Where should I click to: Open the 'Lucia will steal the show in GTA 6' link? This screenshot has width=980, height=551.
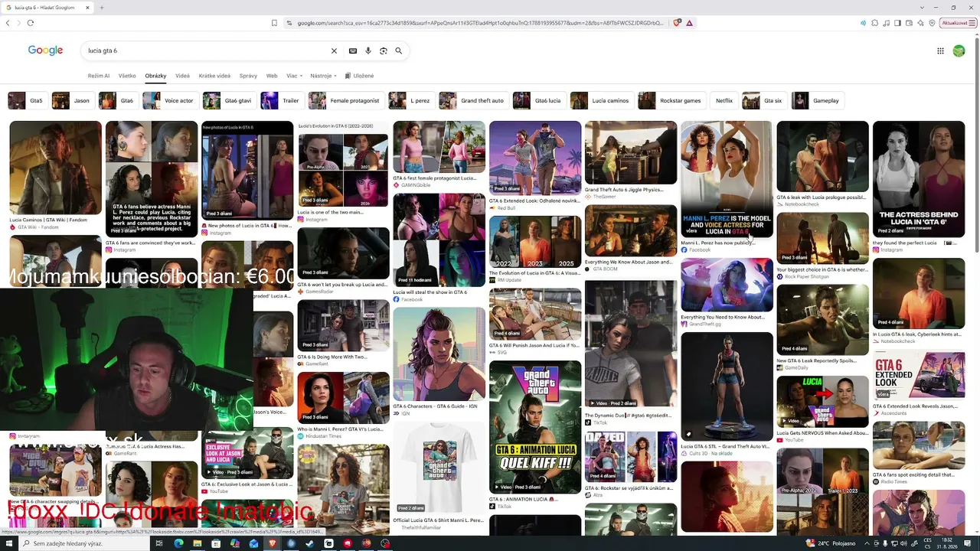(x=430, y=292)
